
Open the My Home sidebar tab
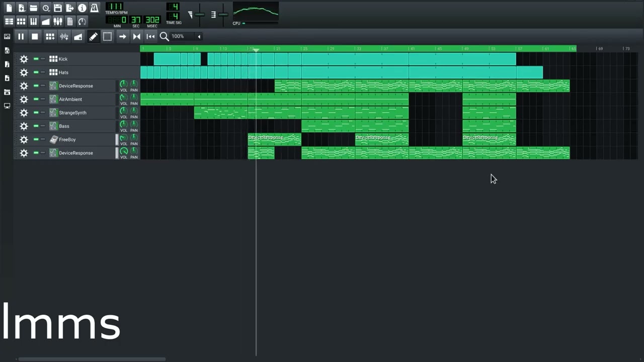click(x=7, y=92)
